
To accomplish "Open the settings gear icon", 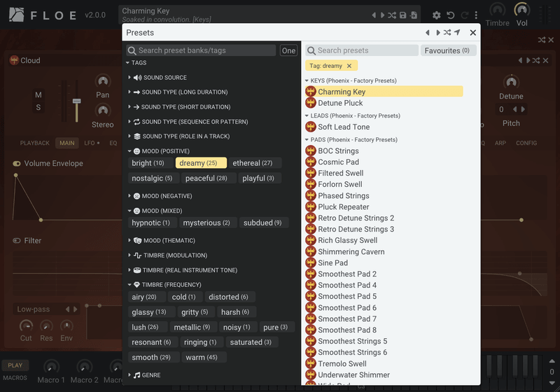I will pos(436,15).
